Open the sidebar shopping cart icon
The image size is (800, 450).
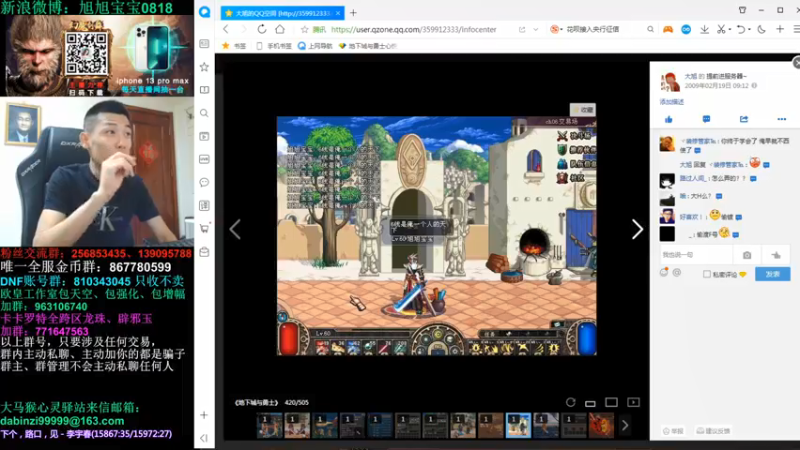tap(205, 229)
